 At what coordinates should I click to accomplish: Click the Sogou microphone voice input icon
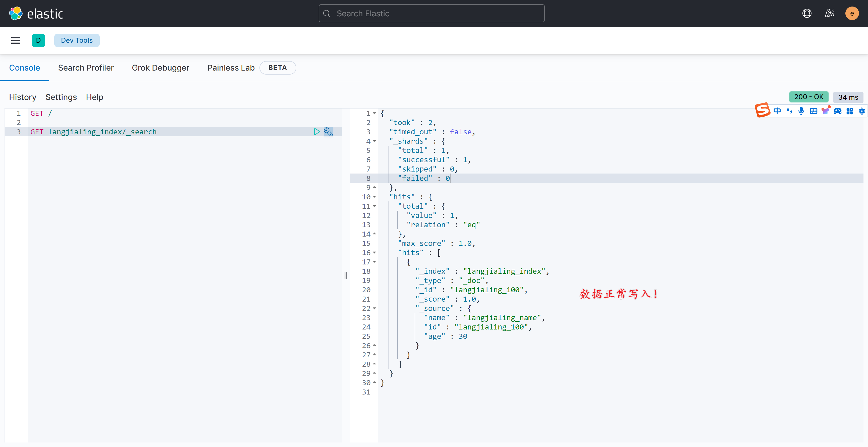[x=801, y=111]
